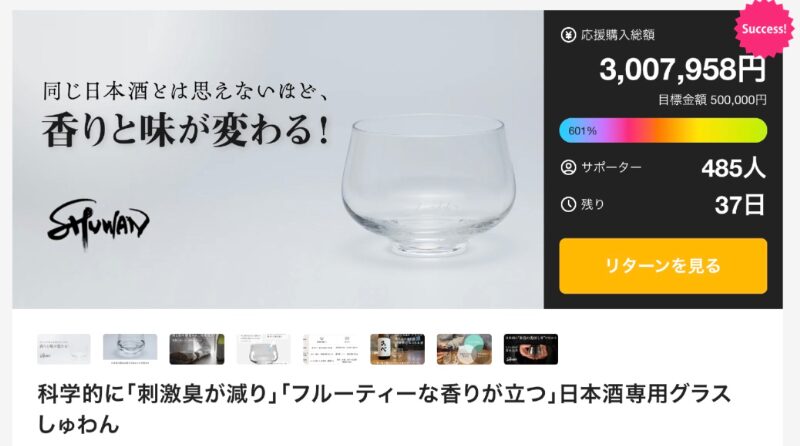The height and width of the screenshot is (446, 800).
Task: Click the 目標金額 500,000円 text
Action: (x=712, y=100)
